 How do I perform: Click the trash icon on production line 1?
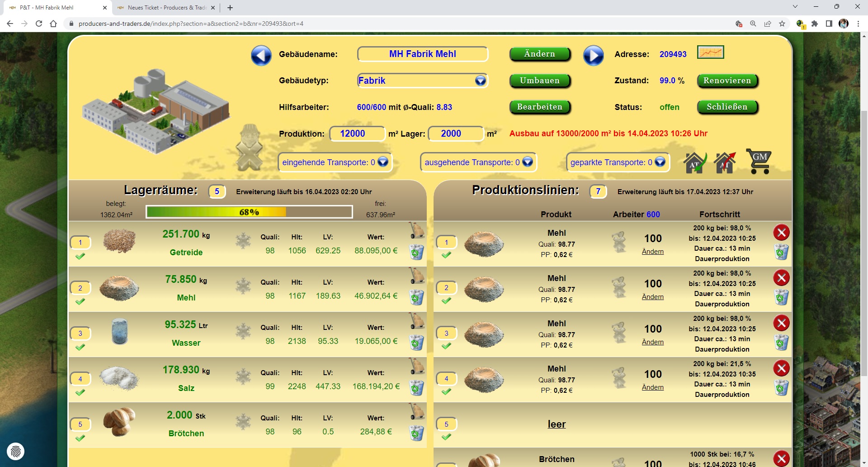pyautogui.click(x=781, y=252)
